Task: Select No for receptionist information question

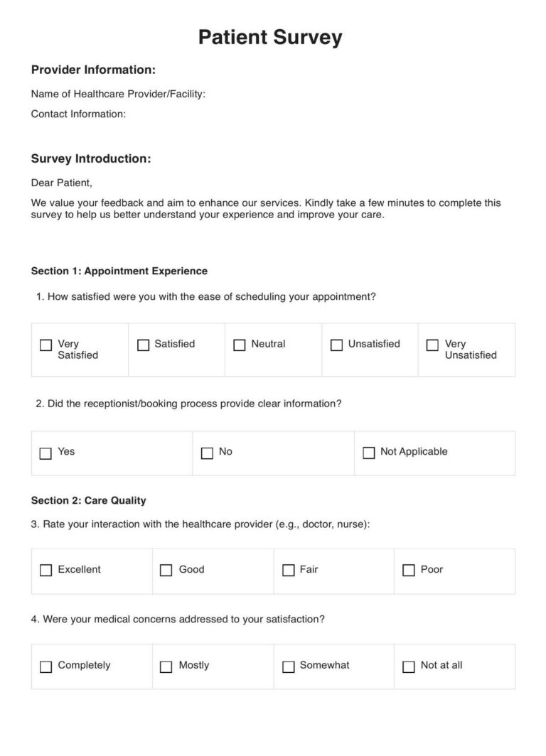Action: 207,454
